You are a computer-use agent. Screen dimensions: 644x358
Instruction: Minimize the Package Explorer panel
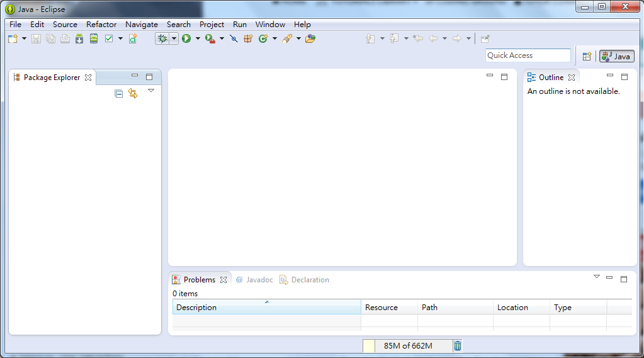[135, 75]
